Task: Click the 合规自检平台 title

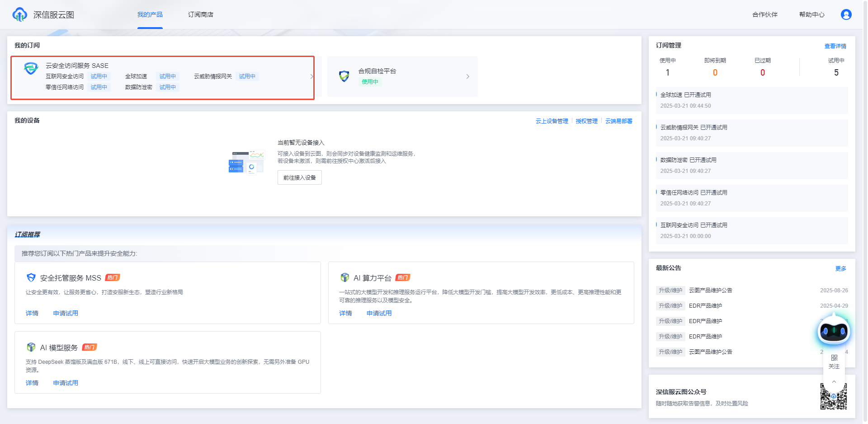Action: point(377,71)
